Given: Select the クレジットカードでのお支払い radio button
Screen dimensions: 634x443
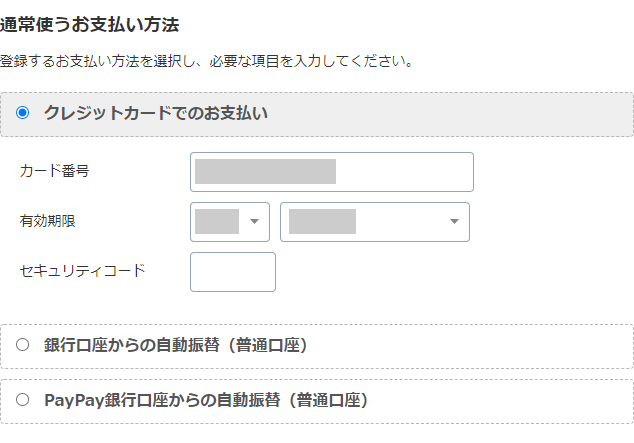Looking at the screenshot, I should 23,114.
